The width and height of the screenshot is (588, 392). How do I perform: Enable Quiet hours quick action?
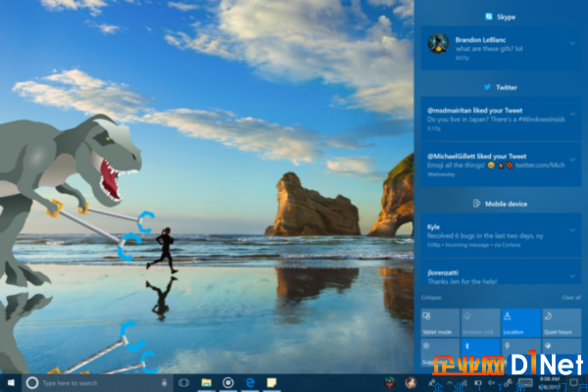point(562,322)
